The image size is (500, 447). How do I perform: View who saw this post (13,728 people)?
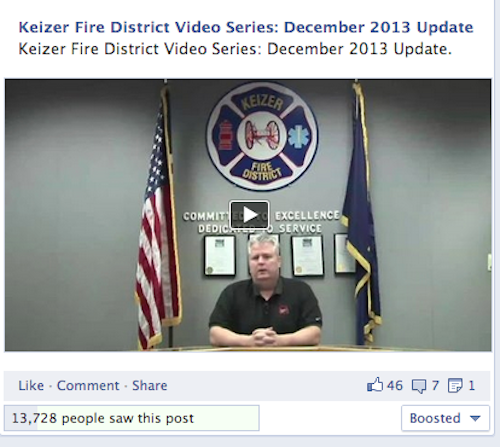tap(103, 418)
